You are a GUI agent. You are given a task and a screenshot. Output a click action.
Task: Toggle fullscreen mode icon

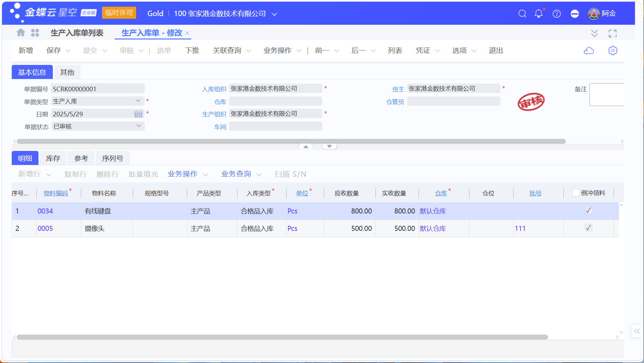(613, 33)
